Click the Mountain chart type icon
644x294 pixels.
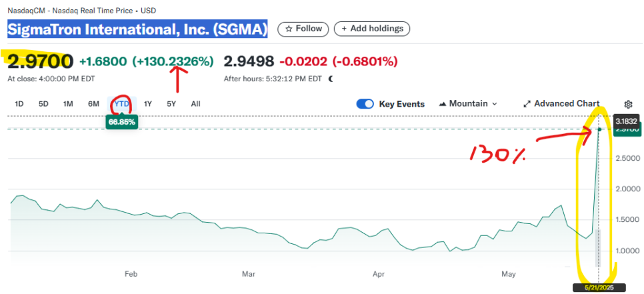[x=443, y=104]
